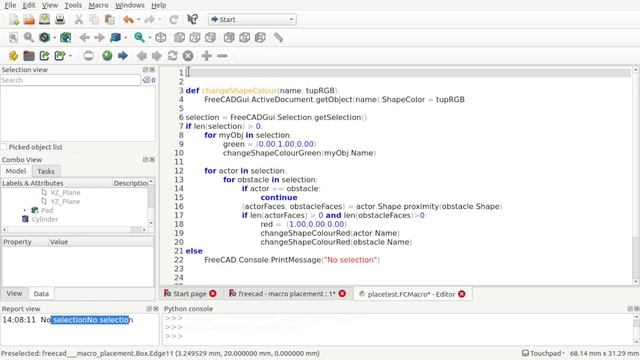Viewport: 640px width, 360px height.
Task: Switch to the Model tab
Action: tap(16, 171)
